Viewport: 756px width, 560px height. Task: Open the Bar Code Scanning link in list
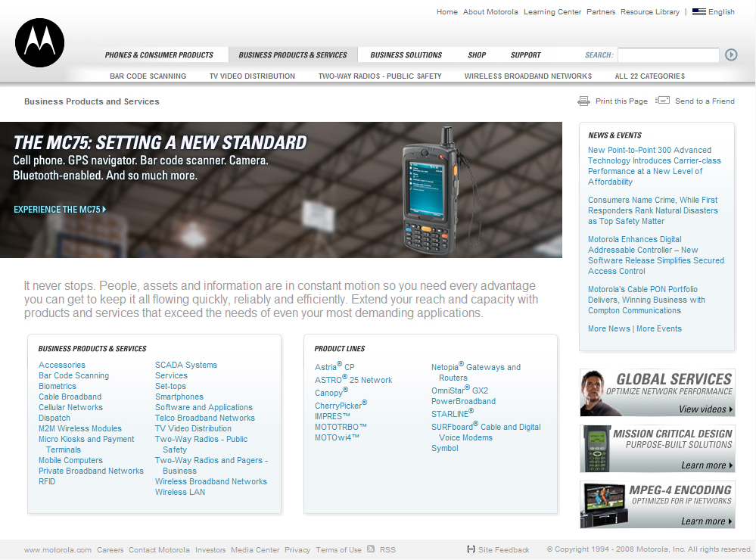click(73, 375)
